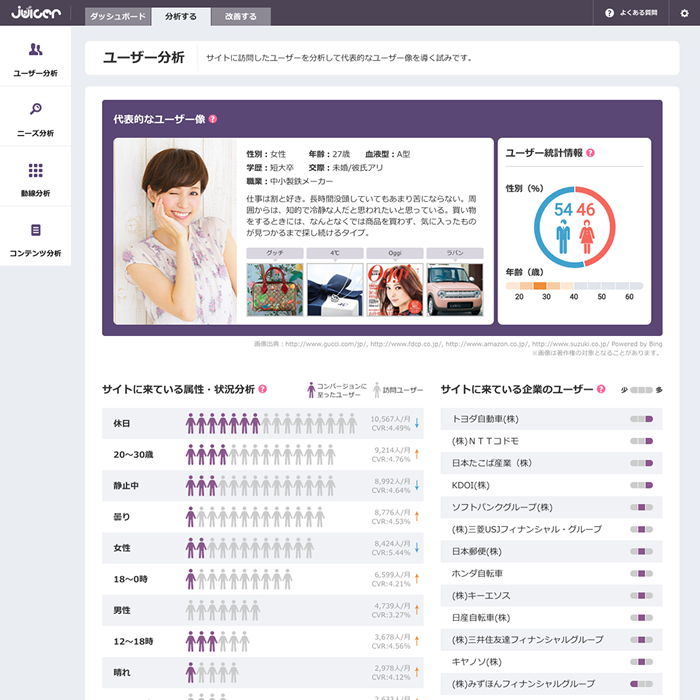Image resolution: width=700 pixels, height=700 pixels.
Task: Click level indicator for 日本郵便(株)
Action: pos(642,551)
